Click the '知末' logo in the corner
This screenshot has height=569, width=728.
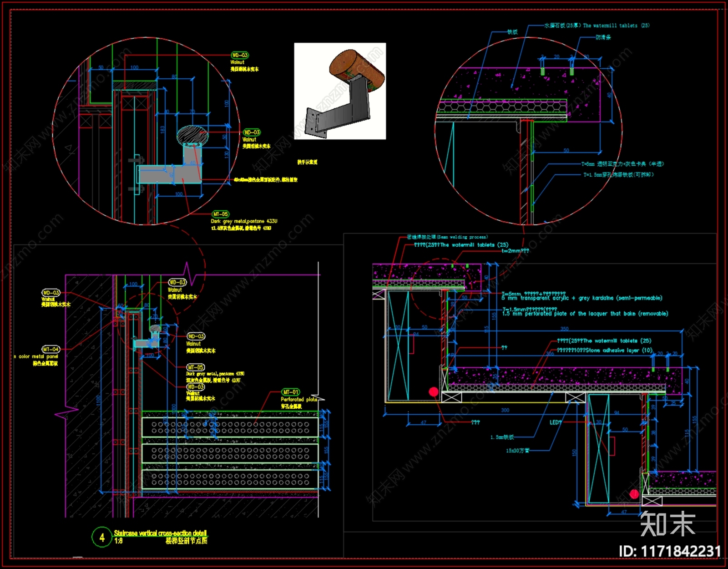tap(668, 524)
